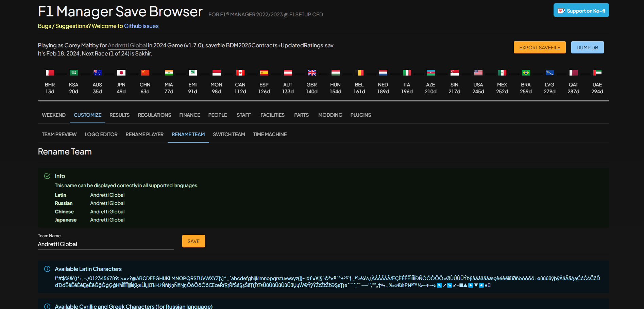The height and width of the screenshot is (309, 644).
Task: Select the Belgium BEL flag icon
Action: 359,72
